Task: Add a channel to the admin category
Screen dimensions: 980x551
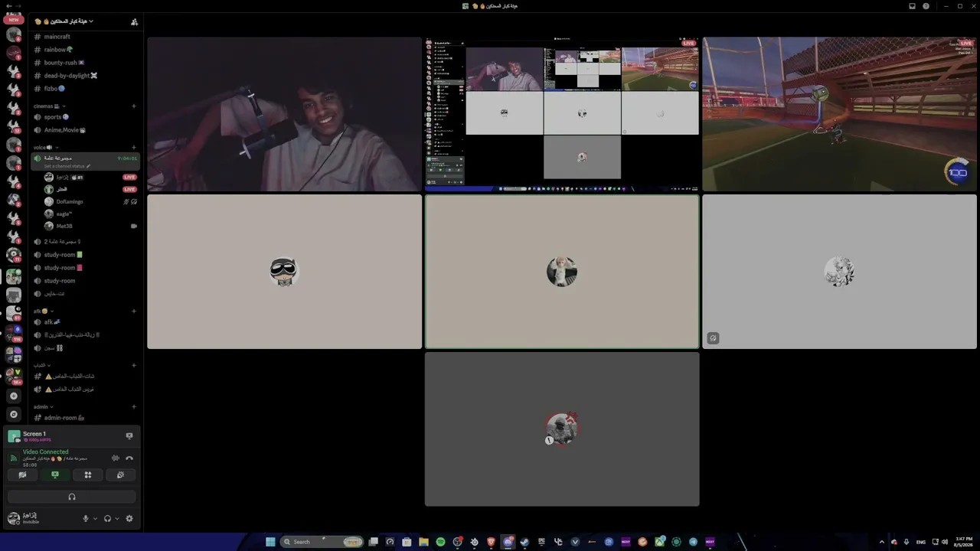Action: click(x=134, y=407)
